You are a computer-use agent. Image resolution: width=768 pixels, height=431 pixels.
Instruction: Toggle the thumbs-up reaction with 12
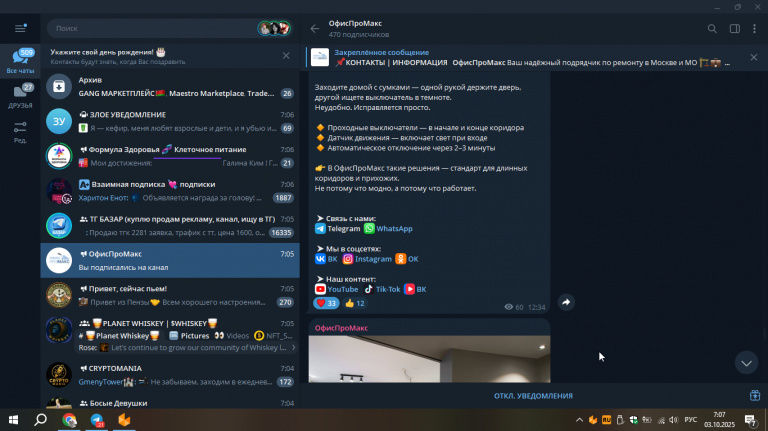click(355, 303)
